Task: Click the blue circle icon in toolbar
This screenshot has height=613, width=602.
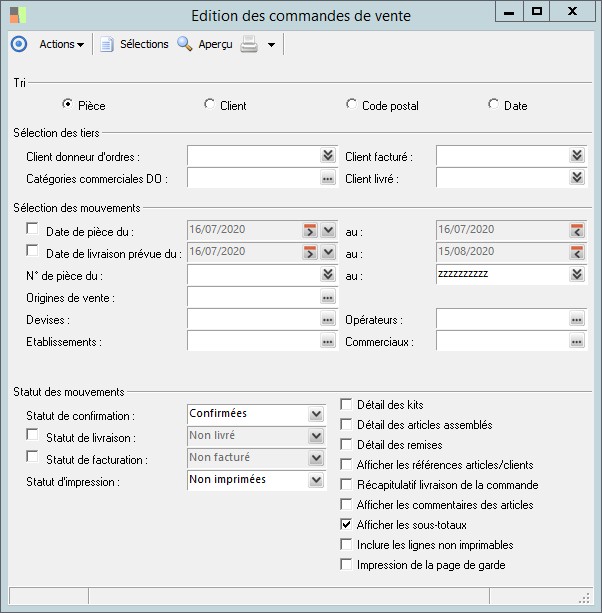Action: click(18, 44)
